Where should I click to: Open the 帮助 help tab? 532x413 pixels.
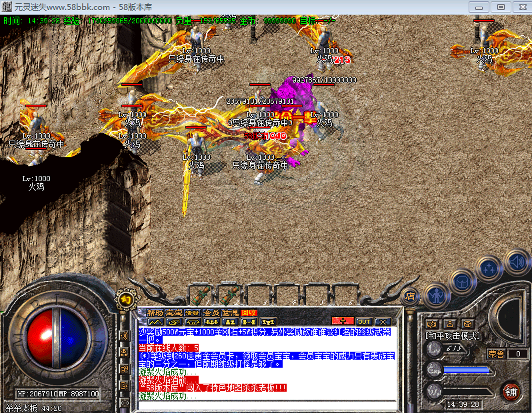(x=155, y=312)
